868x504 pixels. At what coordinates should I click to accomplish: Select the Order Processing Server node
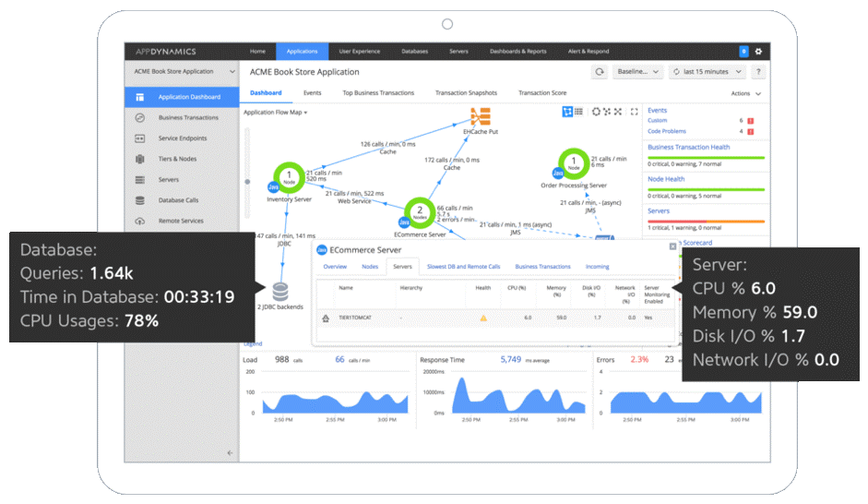click(x=574, y=163)
